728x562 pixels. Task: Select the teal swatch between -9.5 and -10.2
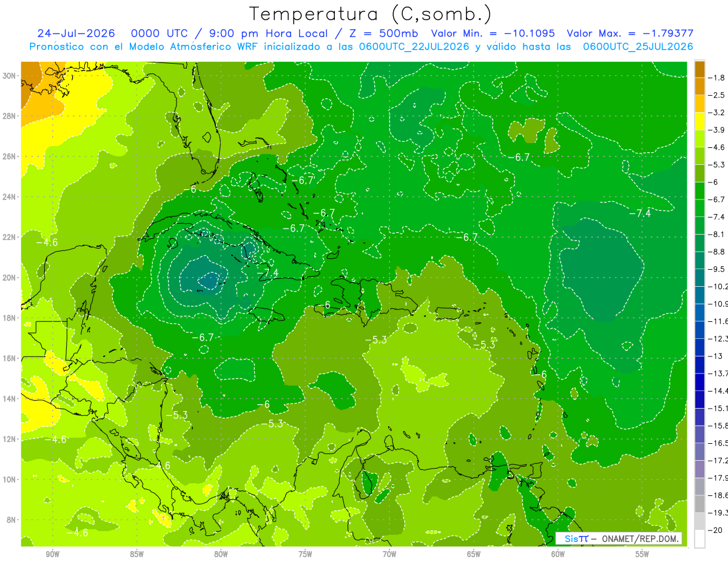pos(699,278)
